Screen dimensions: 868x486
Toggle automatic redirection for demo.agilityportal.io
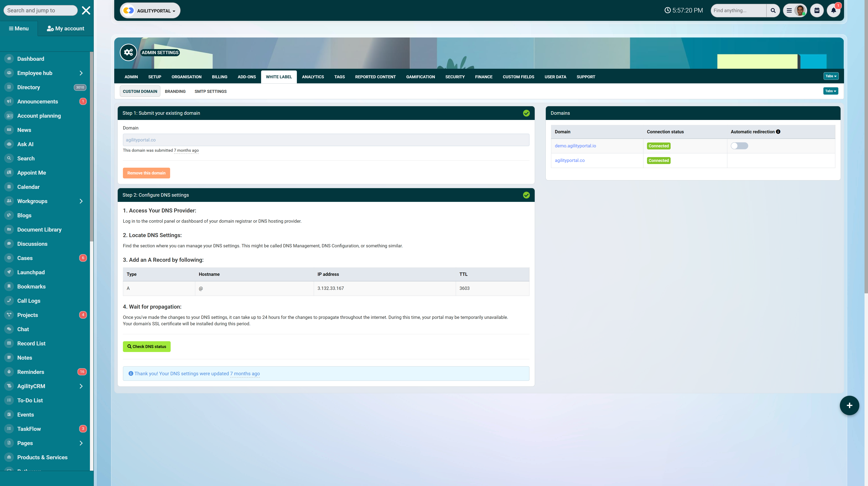[739, 146]
